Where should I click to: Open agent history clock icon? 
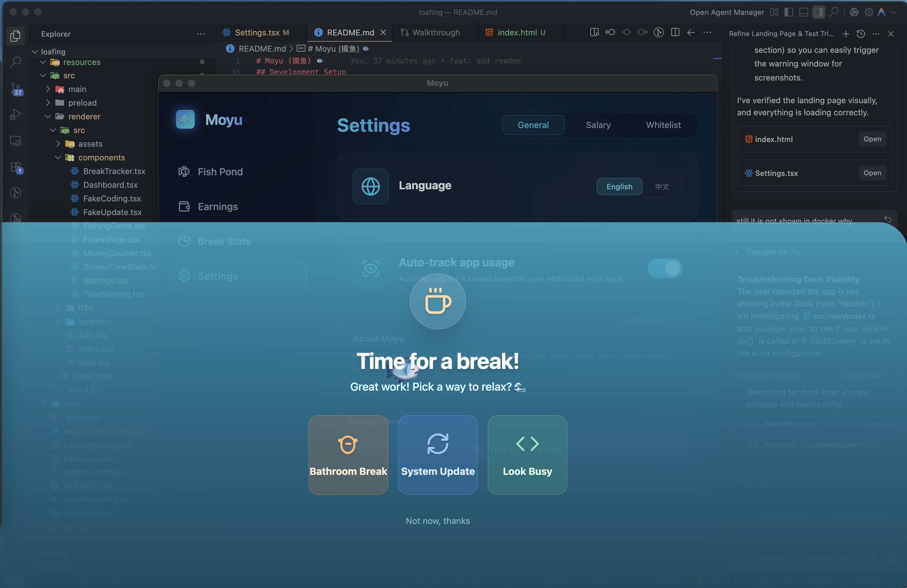pyautogui.click(x=861, y=34)
